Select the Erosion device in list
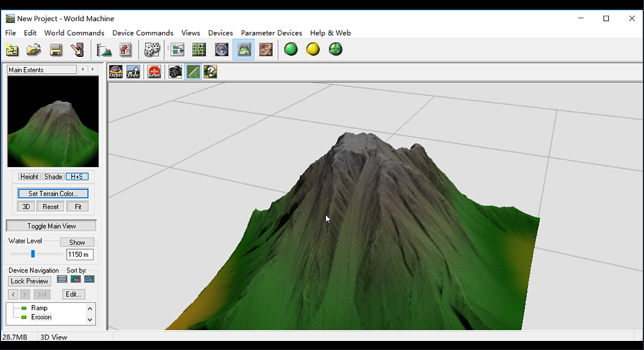 click(x=41, y=317)
